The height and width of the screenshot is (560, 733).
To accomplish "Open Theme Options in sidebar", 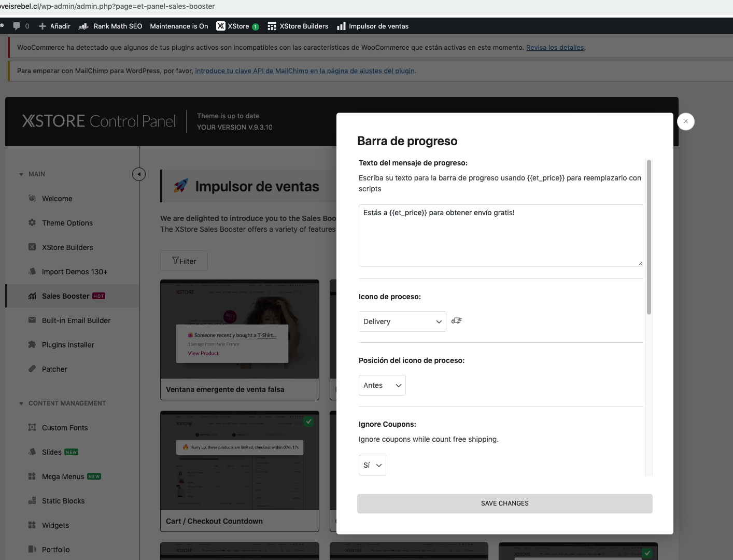I will 67,223.
